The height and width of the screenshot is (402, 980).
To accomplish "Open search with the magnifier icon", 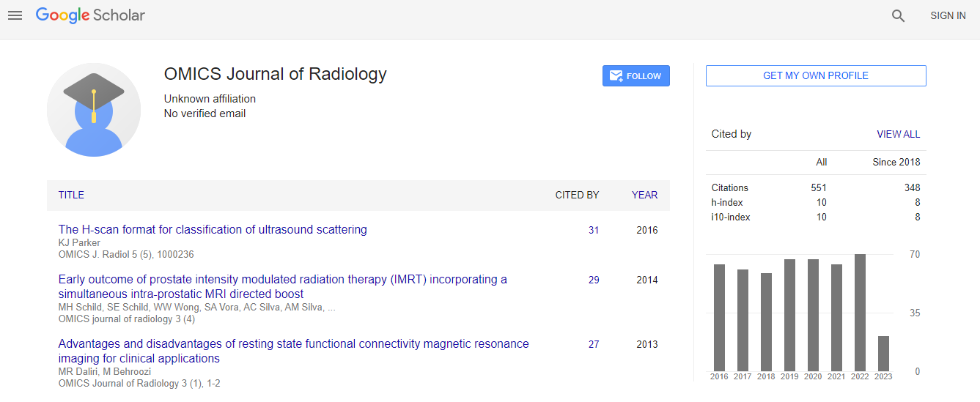I will [x=898, y=15].
